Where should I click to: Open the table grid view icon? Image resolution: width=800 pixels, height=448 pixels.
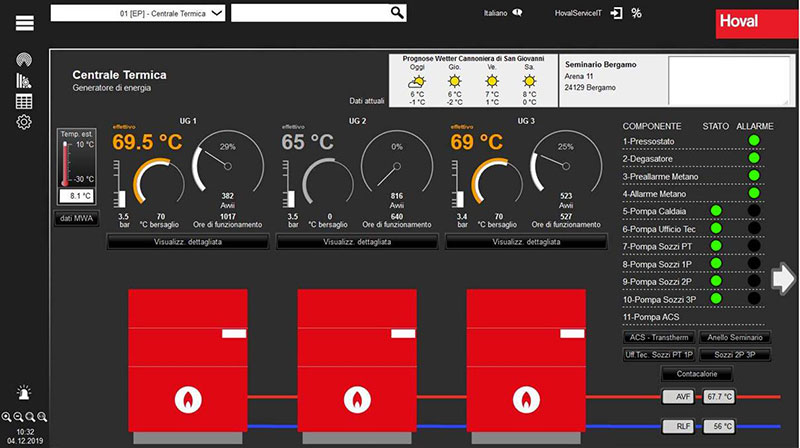coord(24,101)
